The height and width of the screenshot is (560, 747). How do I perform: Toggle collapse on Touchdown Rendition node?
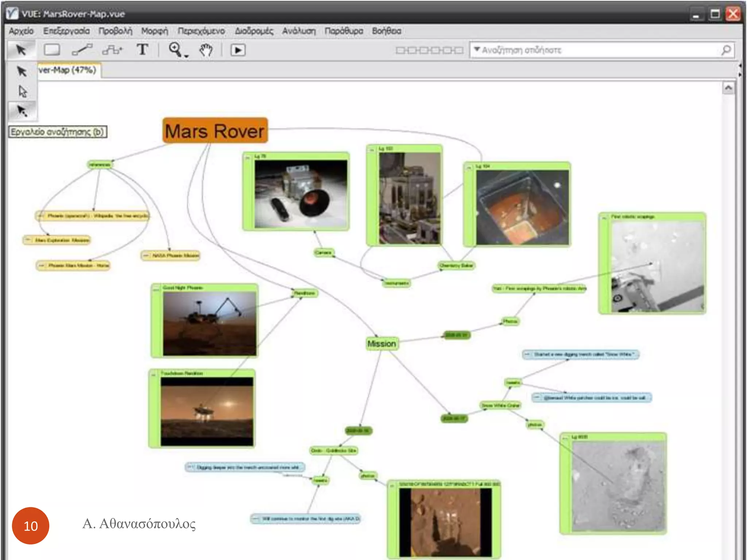(154, 375)
